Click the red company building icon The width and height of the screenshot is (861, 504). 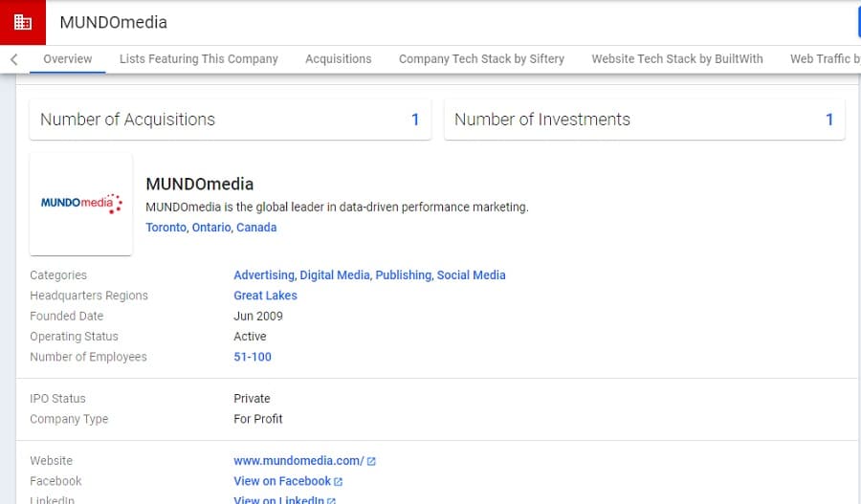[x=23, y=23]
